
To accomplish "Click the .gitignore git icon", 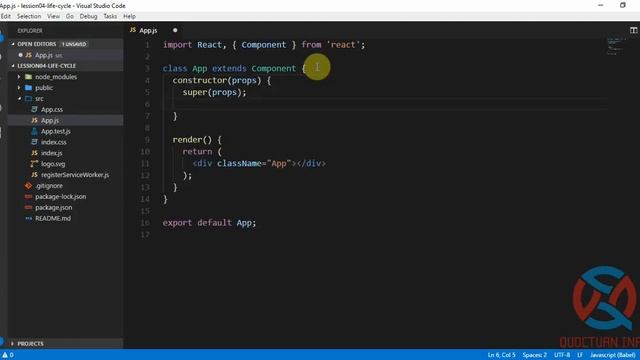I will 28,186.
